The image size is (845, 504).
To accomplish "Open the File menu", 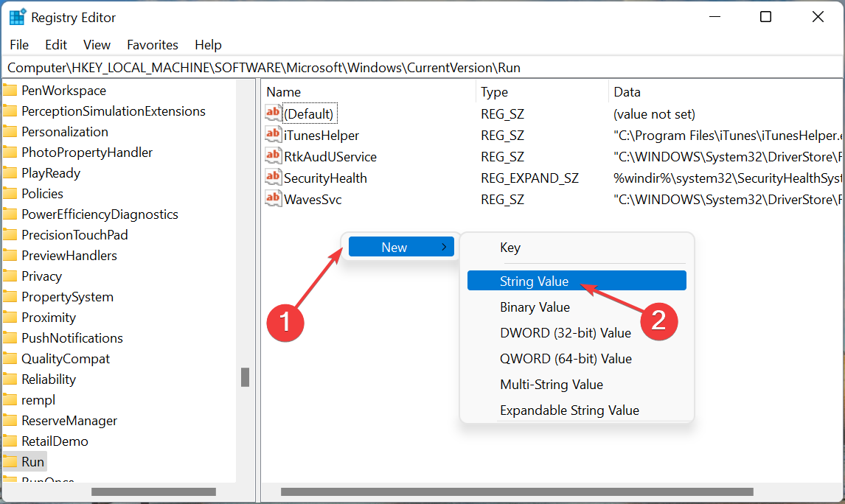I will click(x=19, y=45).
